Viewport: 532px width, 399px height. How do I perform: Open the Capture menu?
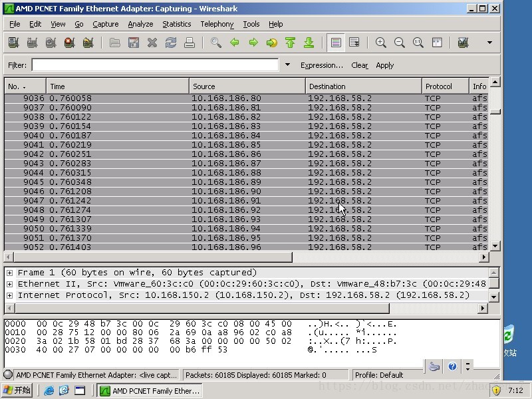[x=106, y=24]
